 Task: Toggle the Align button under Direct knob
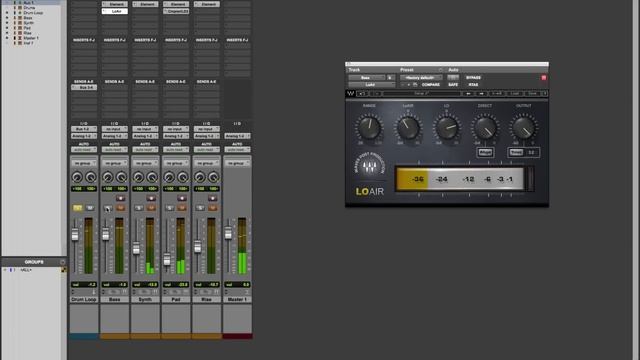coord(485,152)
